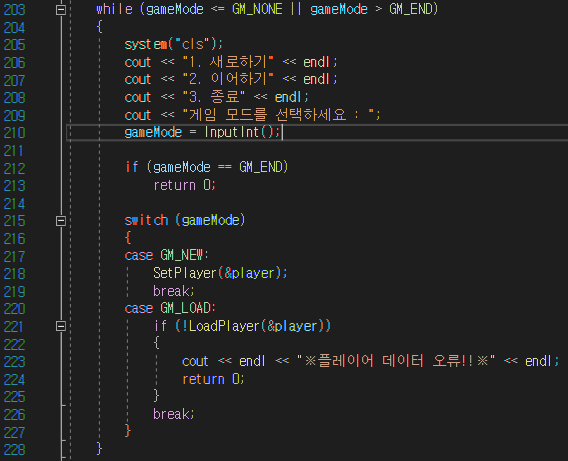
Task: Click line number 215 in the gutter
Action: pos(14,221)
